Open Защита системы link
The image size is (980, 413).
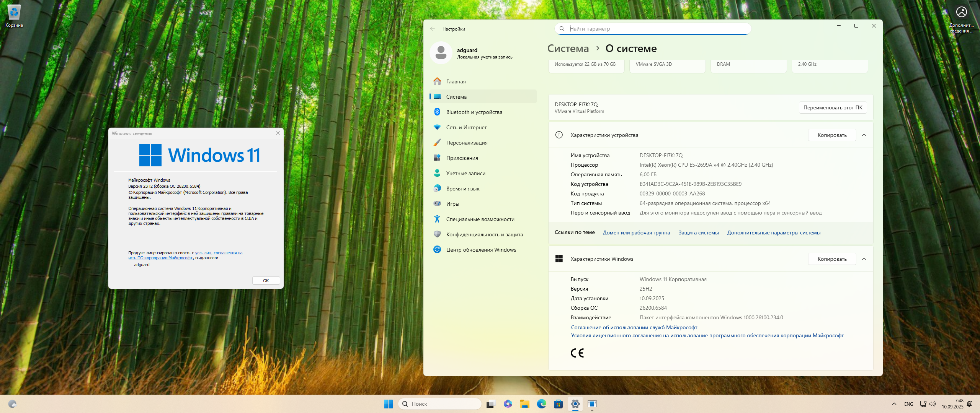click(x=699, y=233)
